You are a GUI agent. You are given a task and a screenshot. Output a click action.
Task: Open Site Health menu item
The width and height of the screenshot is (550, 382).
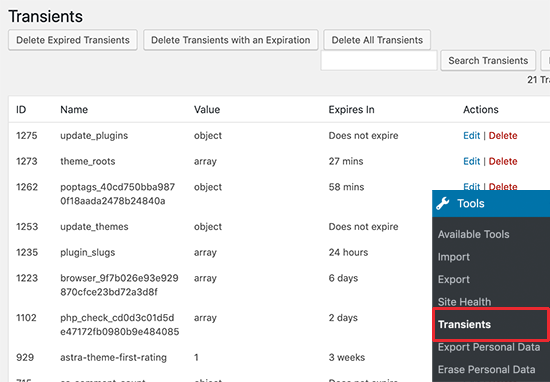[464, 302]
